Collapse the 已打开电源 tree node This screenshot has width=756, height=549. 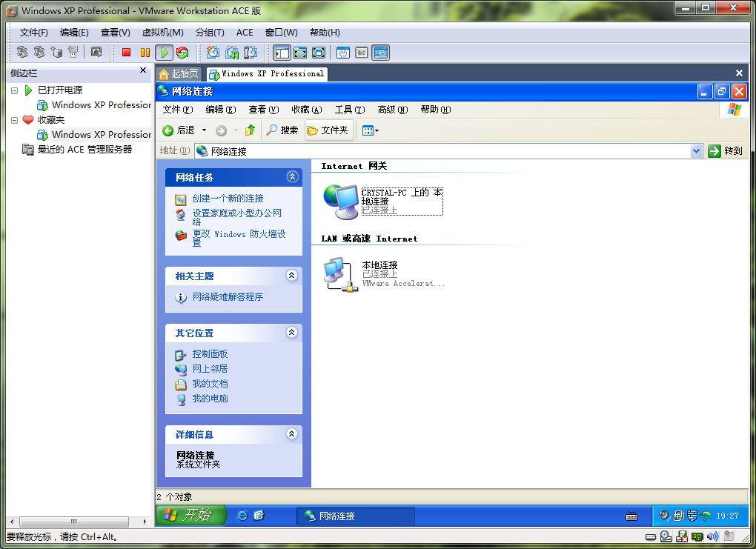(x=15, y=90)
